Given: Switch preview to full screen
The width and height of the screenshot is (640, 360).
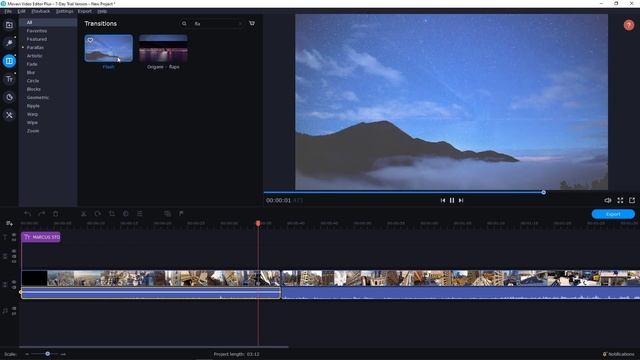Looking at the screenshot, I should click(620, 200).
